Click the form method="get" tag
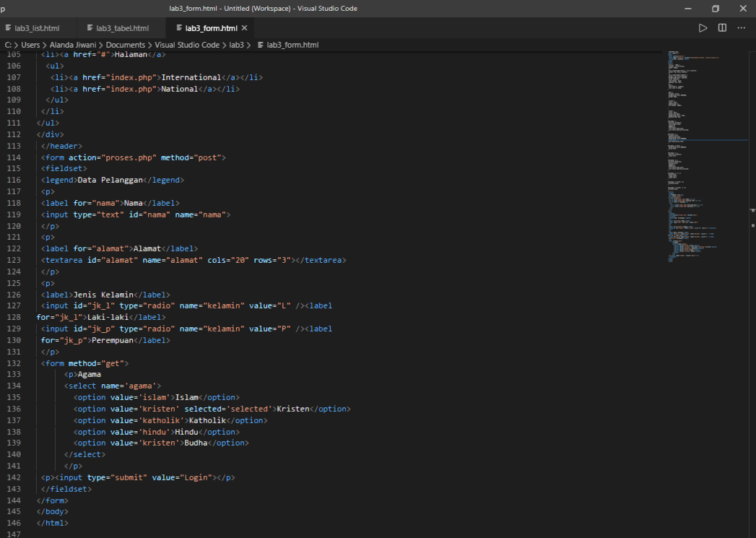 85,363
